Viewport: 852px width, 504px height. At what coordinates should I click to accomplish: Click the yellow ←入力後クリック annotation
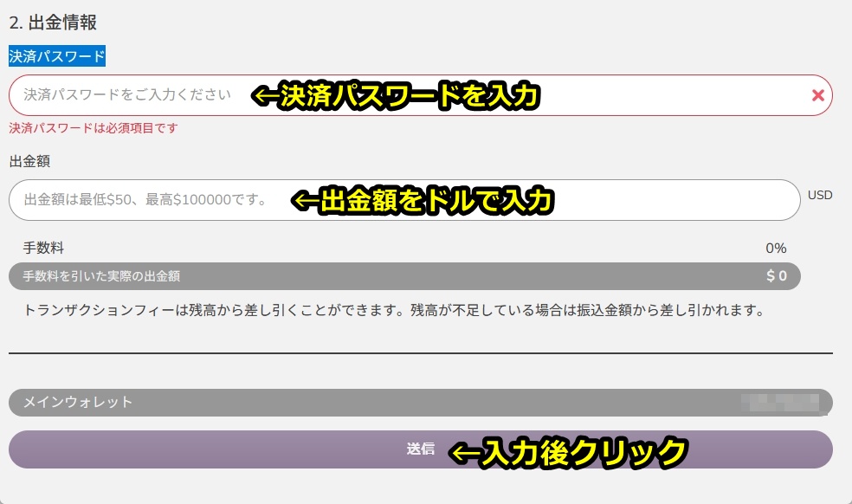568,452
